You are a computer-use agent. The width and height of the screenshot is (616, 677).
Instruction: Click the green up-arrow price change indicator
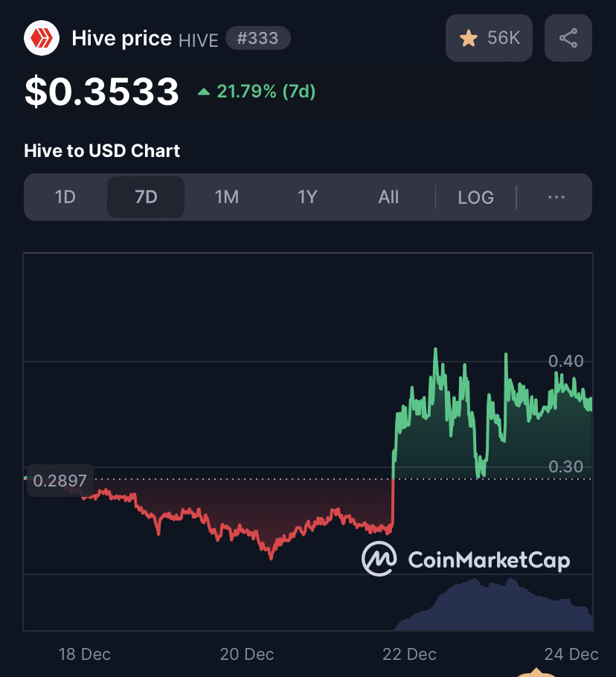[x=204, y=92]
